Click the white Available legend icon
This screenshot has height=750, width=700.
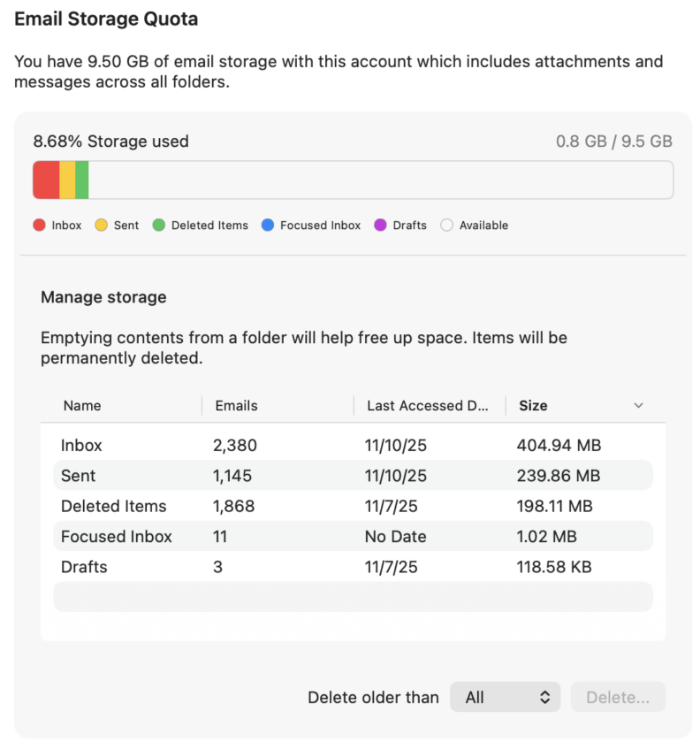[446, 225]
